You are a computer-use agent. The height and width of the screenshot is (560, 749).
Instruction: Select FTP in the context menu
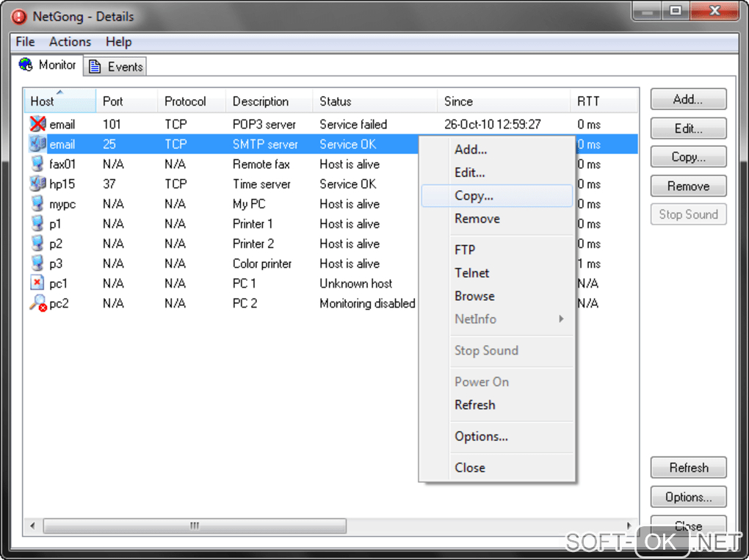497,250
